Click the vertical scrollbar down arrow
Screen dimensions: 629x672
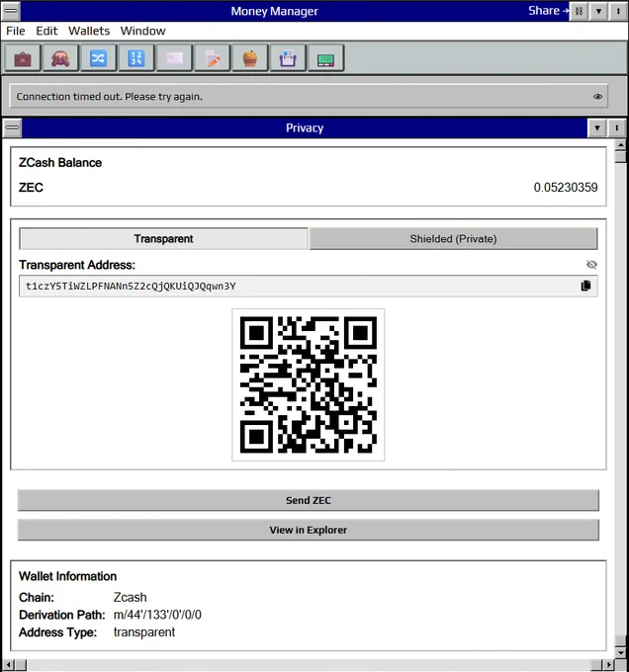pyautogui.click(x=620, y=652)
